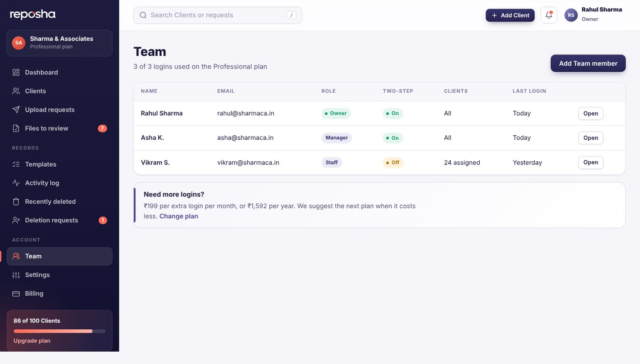Click the Add Client button
640x364 pixels.
[510, 15]
